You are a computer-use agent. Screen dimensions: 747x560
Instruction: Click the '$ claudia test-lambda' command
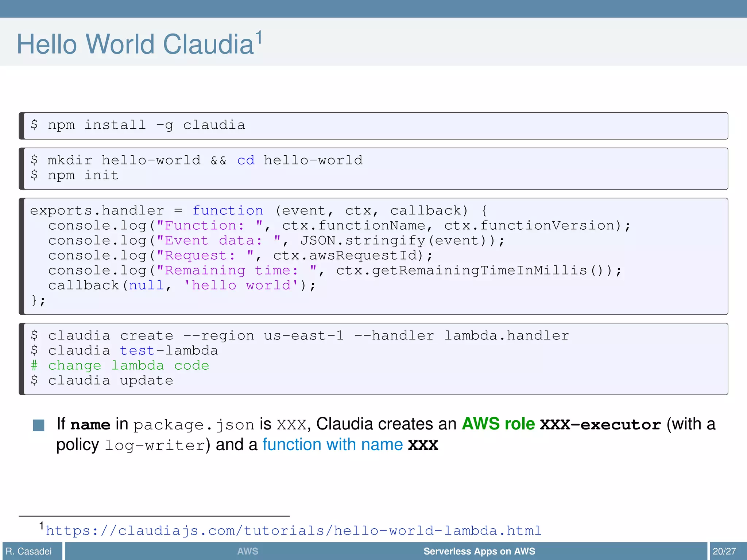coord(124,350)
